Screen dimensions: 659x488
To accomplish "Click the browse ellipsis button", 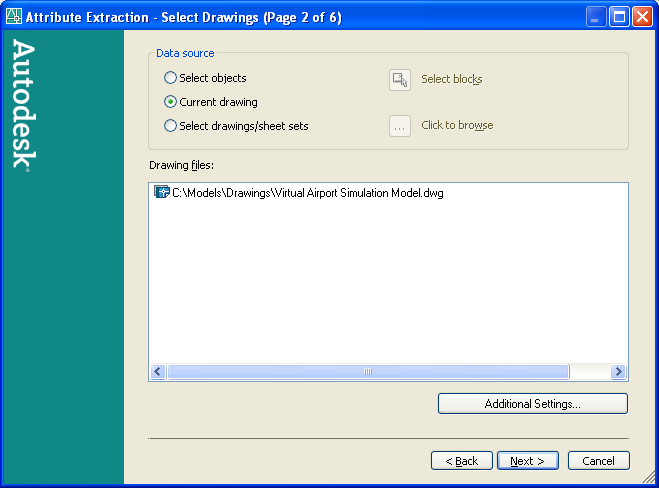I will coord(400,126).
